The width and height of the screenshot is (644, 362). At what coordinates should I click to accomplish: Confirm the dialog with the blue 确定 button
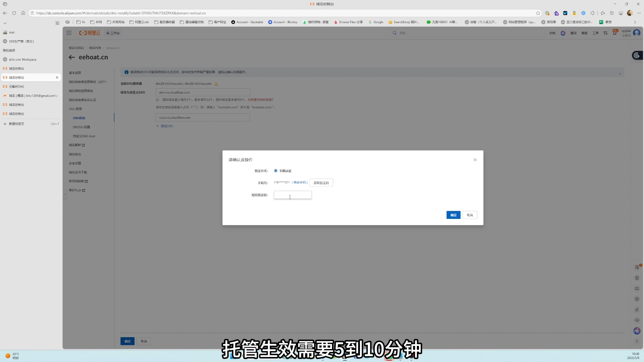(453, 215)
